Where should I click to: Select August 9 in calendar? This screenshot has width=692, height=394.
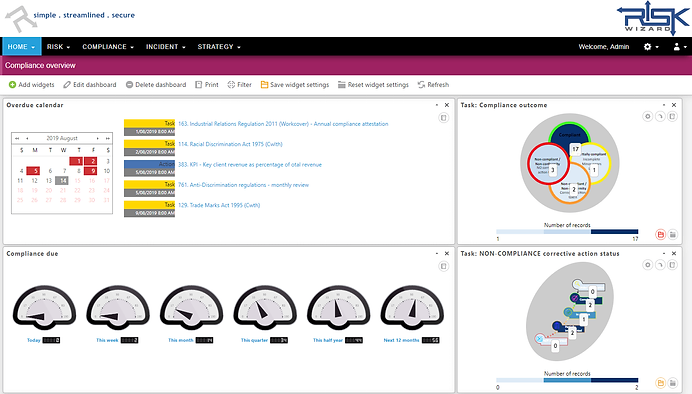(x=91, y=171)
